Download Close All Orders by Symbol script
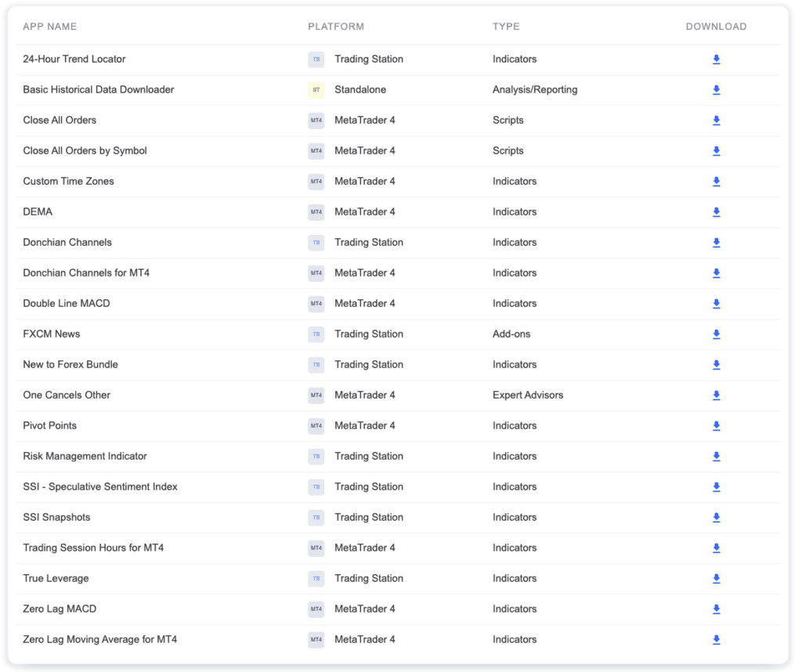This screenshot has height=672, width=802. click(x=716, y=151)
